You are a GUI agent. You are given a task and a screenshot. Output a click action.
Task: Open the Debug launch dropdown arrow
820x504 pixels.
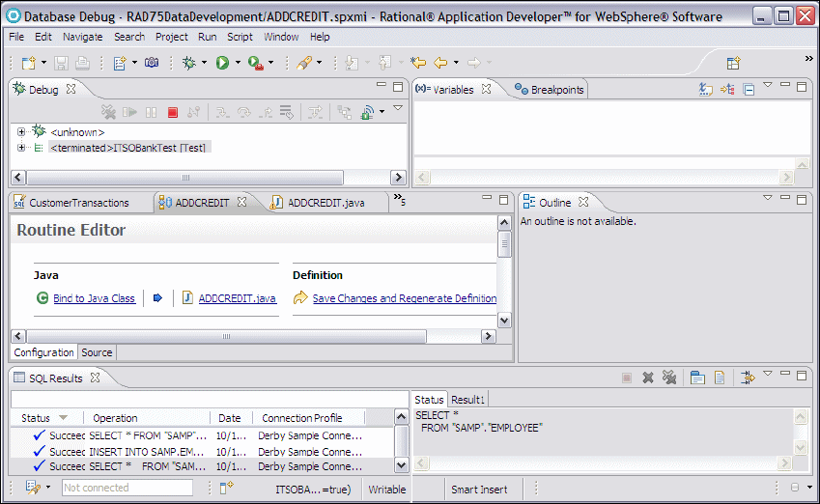click(204, 63)
